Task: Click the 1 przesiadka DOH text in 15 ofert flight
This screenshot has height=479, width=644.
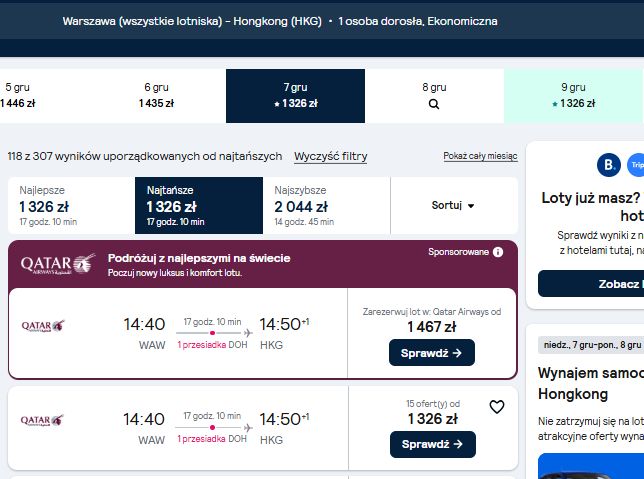Action: 212,439
